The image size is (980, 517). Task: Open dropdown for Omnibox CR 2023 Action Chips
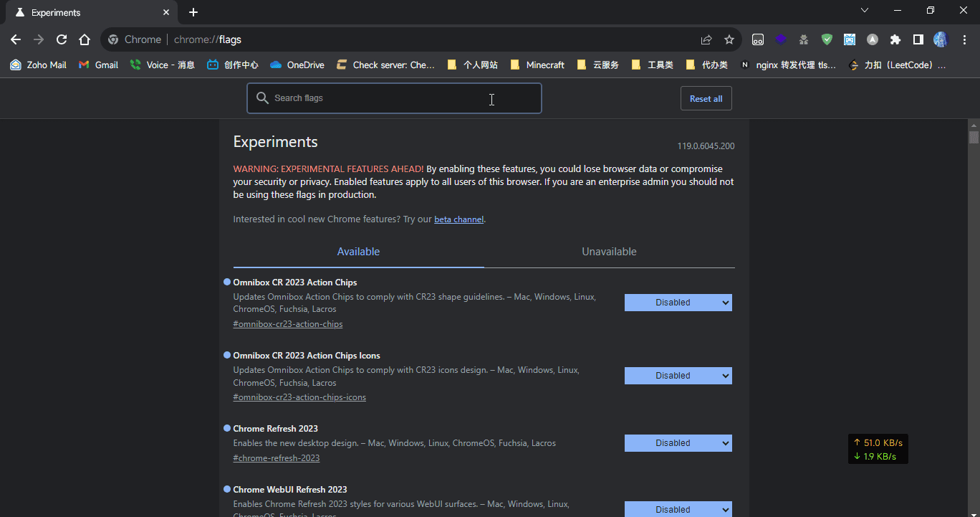[678, 303]
